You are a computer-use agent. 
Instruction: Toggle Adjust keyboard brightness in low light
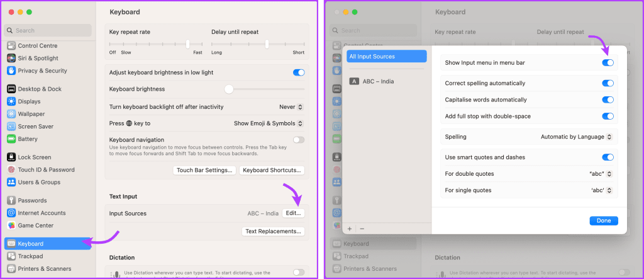(299, 72)
